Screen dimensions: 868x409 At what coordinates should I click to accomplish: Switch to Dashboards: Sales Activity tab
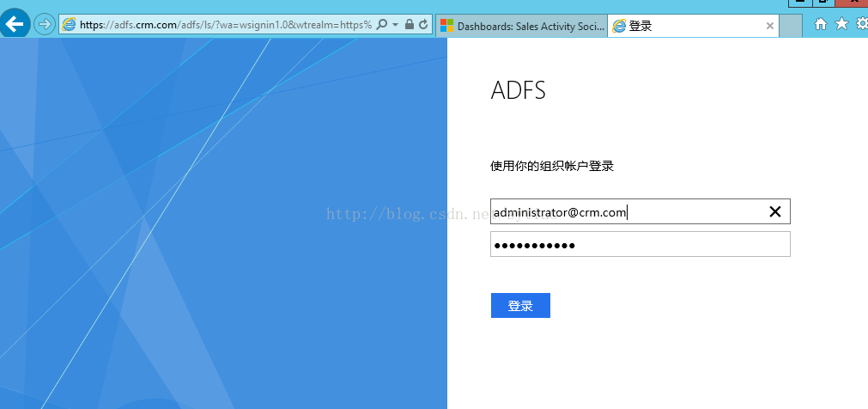(x=521, y=26)
